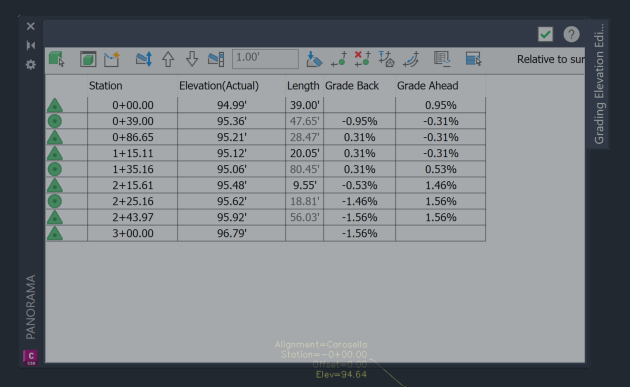
Task: Click the Raise Incrementally up arrow
Action: tap(168, 59)
